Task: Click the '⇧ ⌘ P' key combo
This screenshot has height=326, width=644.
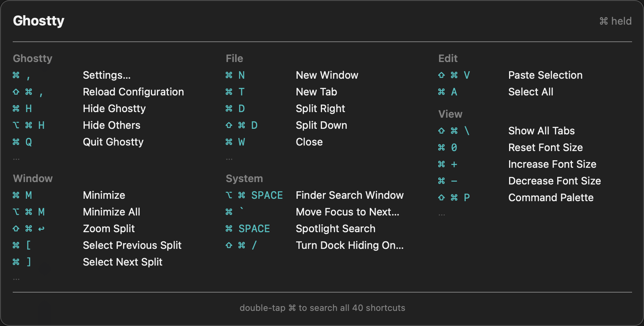Action: 454,198
